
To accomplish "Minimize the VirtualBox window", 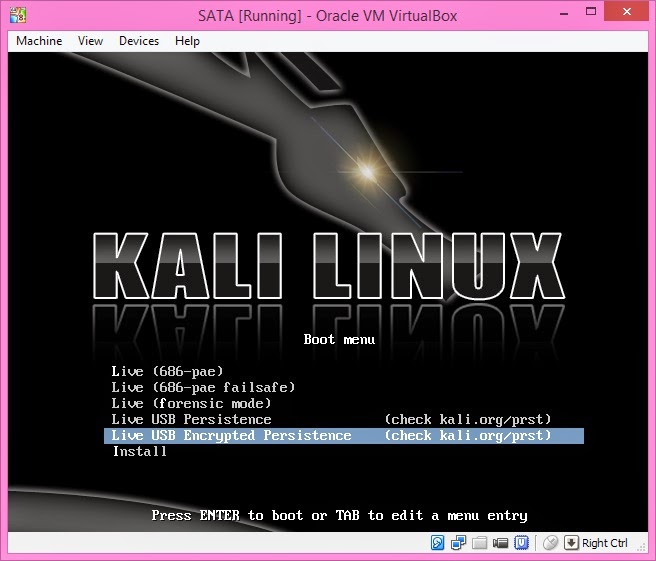I will 564,13.
